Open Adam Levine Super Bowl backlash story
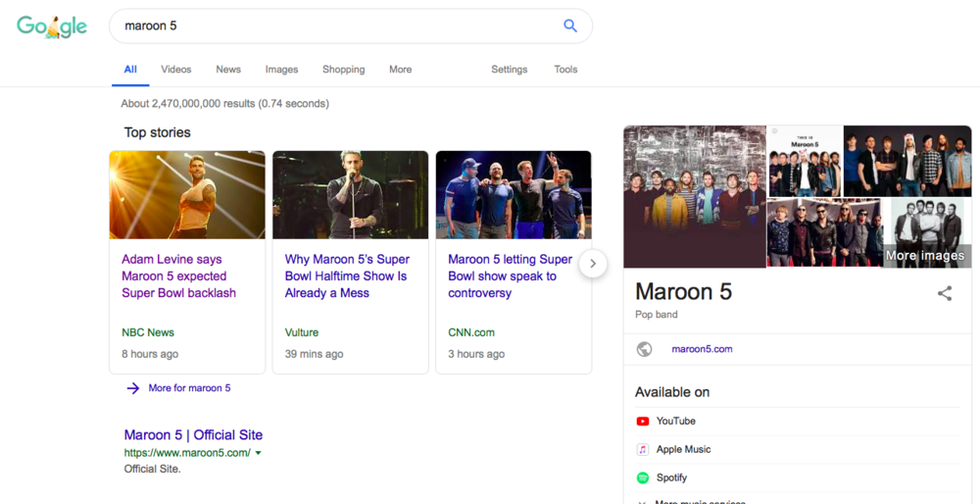Viewport: 980px width, 504px height. 178,276
